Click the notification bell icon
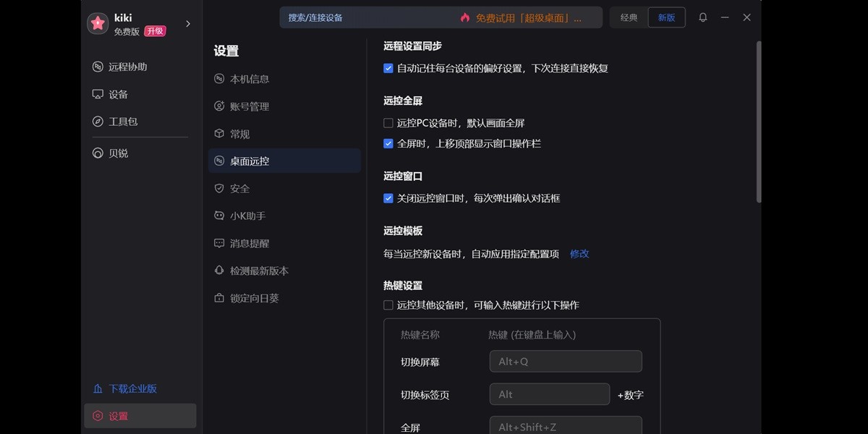The image size is (868, 434). point(702,17)
